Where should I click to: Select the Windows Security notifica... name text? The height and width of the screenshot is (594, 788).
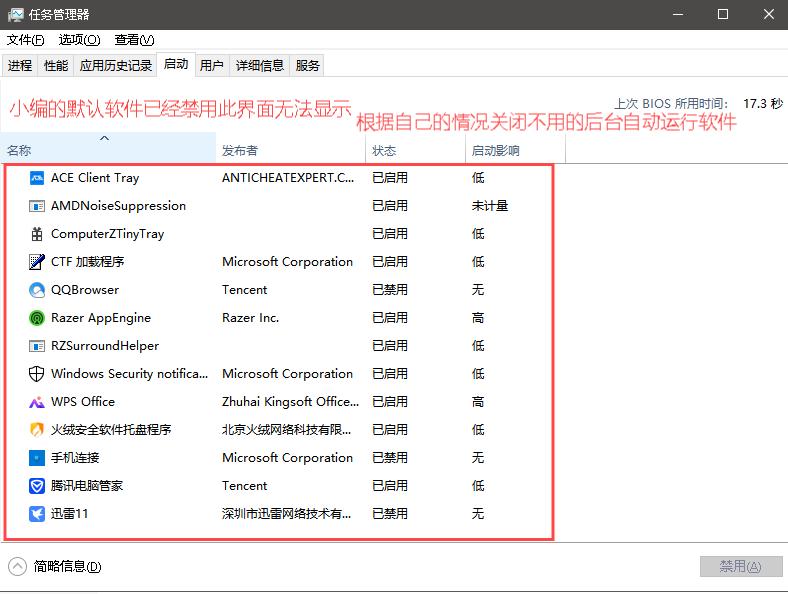tap(129, 374)
